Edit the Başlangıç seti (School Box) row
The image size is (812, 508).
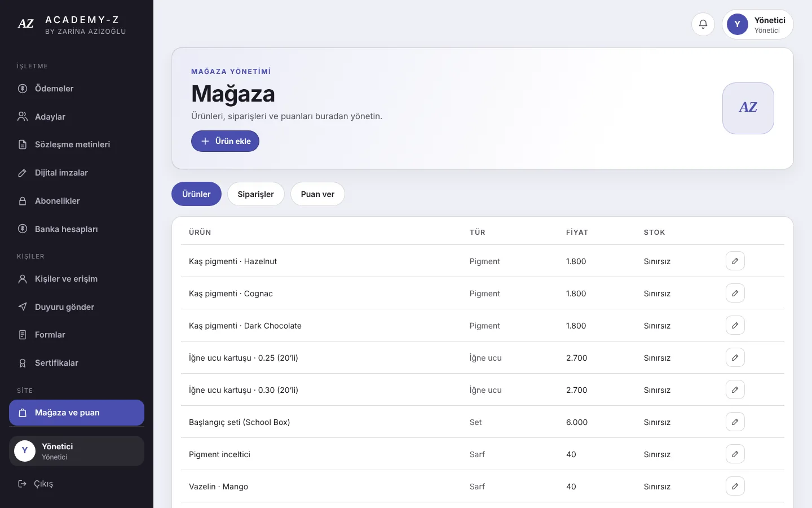[735, 422]
